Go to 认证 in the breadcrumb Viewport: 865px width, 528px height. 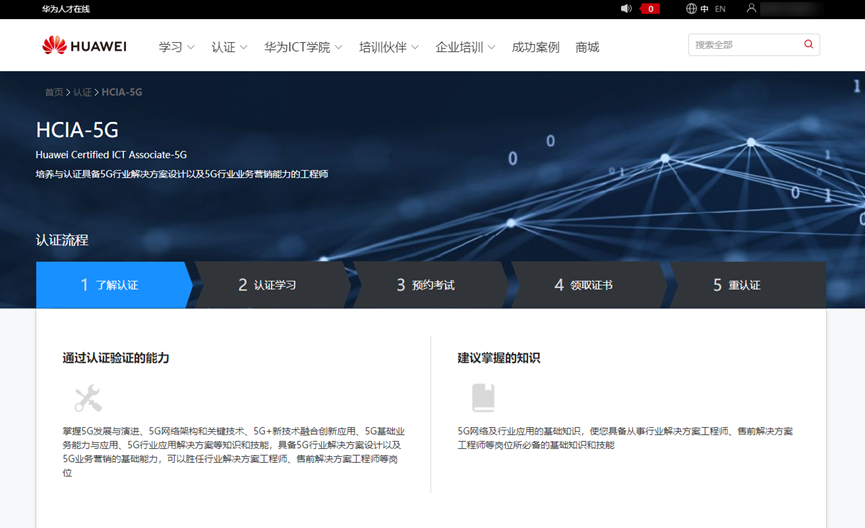click(83, 92)
